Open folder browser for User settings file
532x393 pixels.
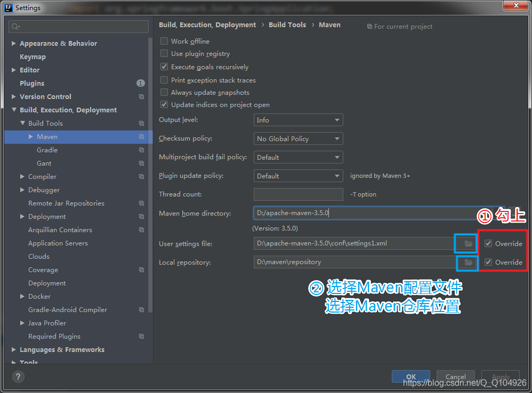coord(468,243)
